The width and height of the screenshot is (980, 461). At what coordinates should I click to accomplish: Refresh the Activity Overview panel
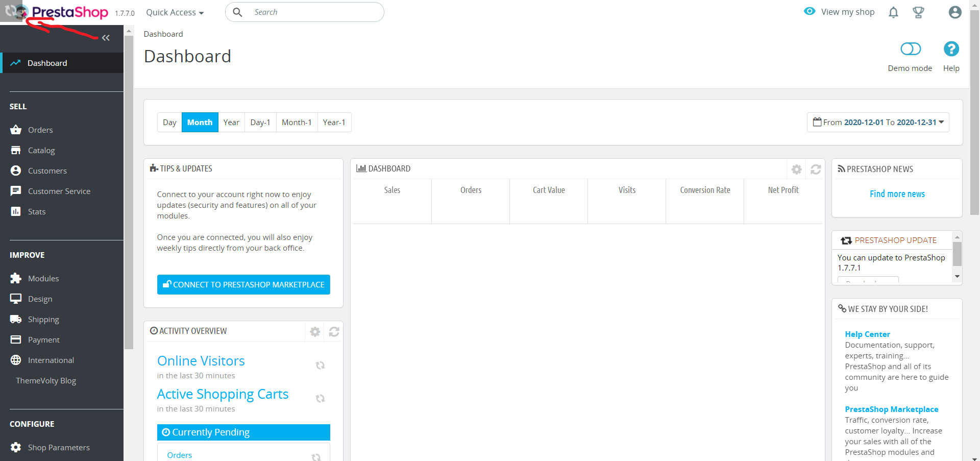[x=334, y=332]
